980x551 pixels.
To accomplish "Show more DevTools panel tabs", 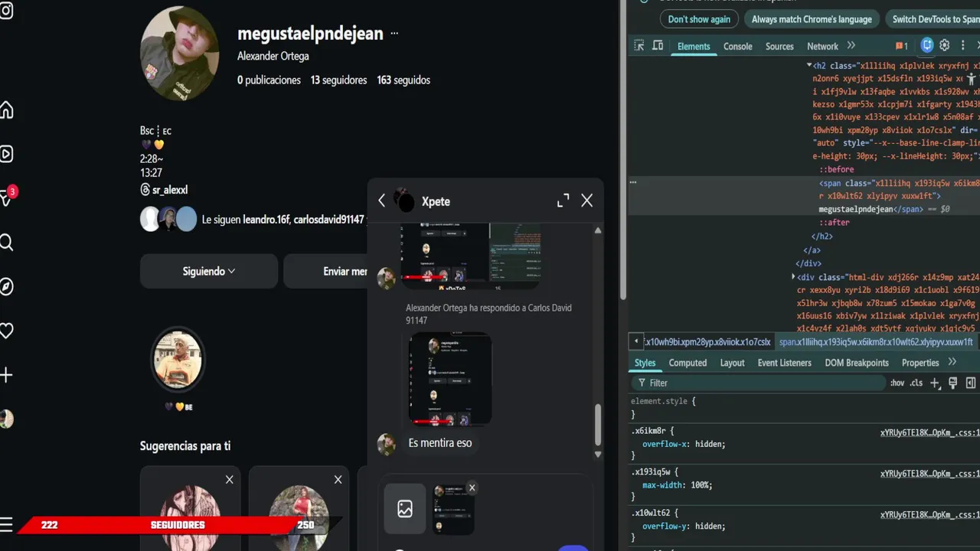I will (851, 46).
